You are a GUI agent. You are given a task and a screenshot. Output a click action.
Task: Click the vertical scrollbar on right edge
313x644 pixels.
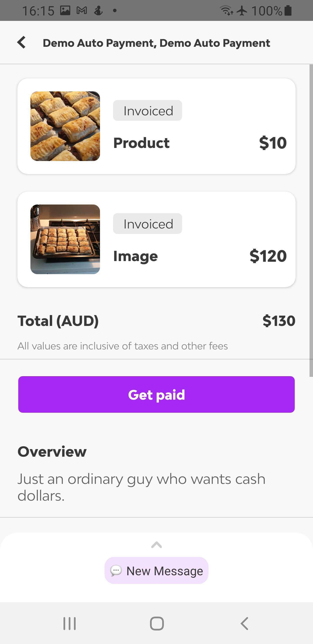311,220
